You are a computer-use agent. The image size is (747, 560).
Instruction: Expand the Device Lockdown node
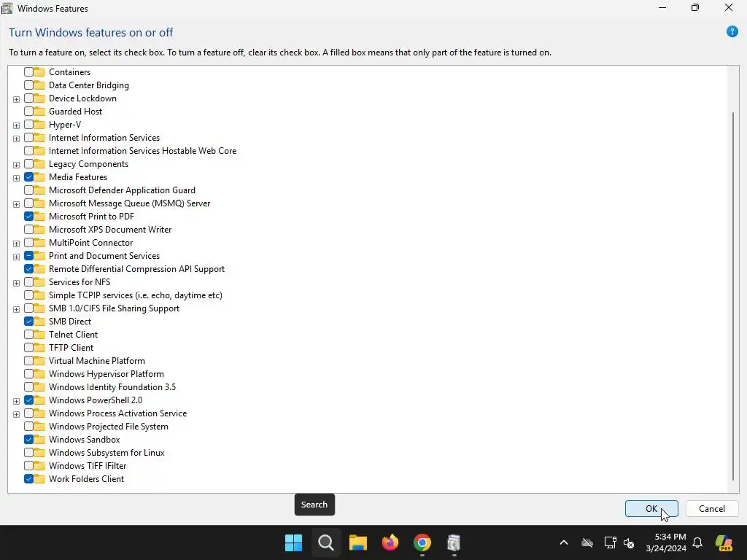click(x=16, y=99)
